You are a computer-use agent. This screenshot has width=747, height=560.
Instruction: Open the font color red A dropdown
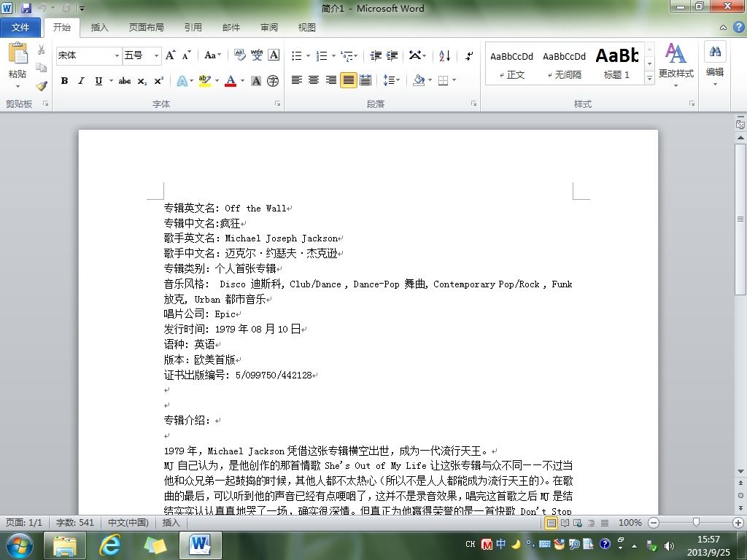click(x=242, y=81)
